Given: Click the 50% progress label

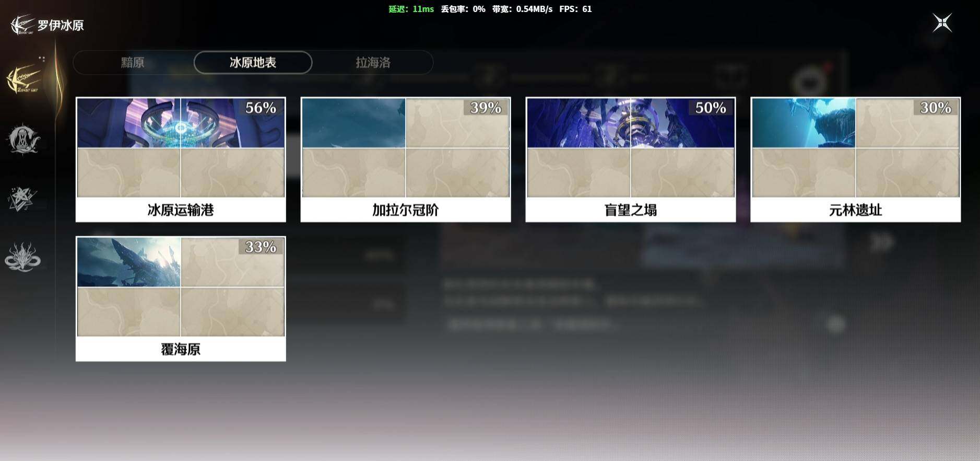Looking at the screenshot, I should [711, 108].
